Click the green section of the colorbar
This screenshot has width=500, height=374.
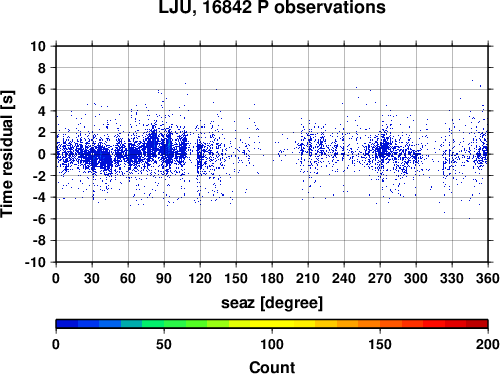pos(175,324)
